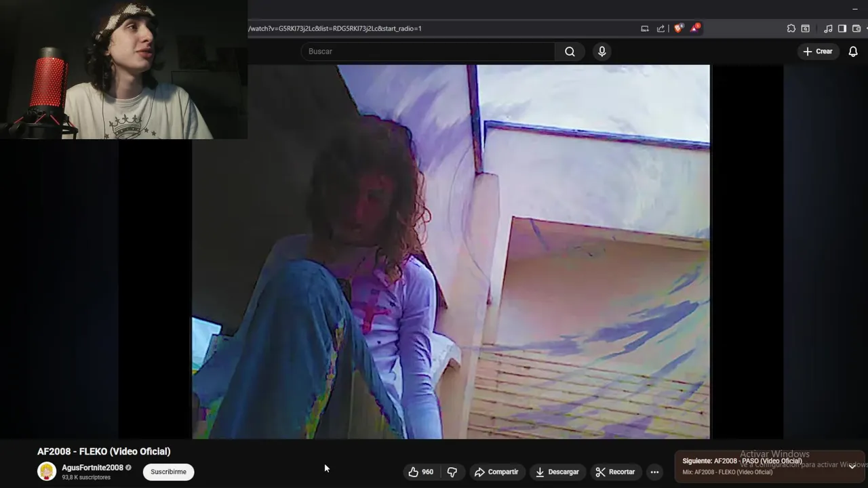Viewport: 868px width, 488px height.
Task: Click the '93,8 K suscriptores' text
Action: tap(86, 478)
